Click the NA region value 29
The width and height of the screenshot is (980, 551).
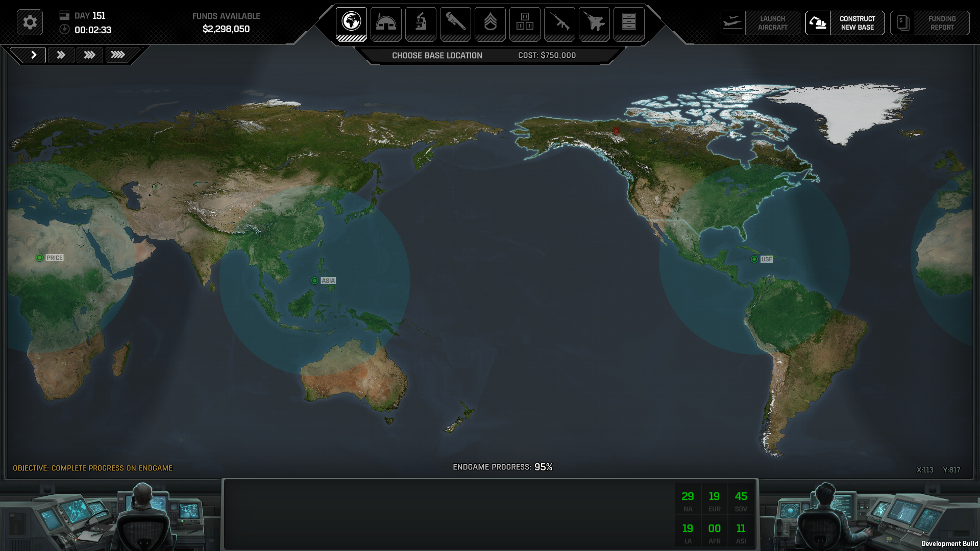tap(688, 496)
